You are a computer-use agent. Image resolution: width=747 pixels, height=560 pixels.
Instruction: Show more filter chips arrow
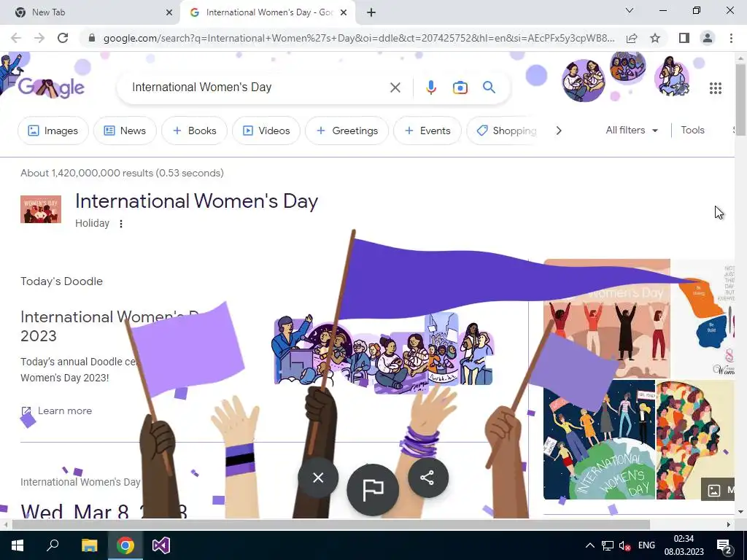pyautogui.click(x=559, y=131)
